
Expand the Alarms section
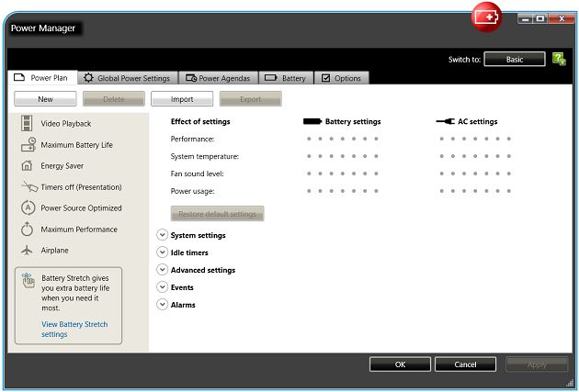click(x=162, y=305)
